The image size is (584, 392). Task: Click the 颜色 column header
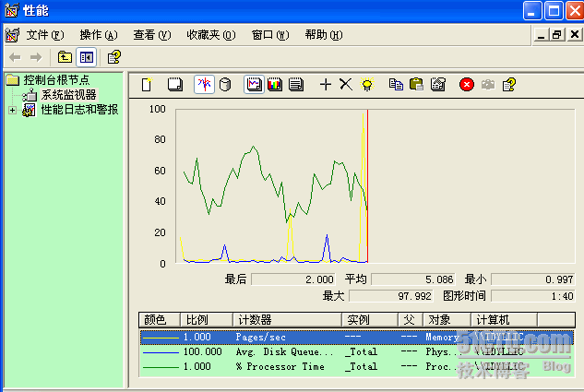pyautogui.click(x=160, y=320)
